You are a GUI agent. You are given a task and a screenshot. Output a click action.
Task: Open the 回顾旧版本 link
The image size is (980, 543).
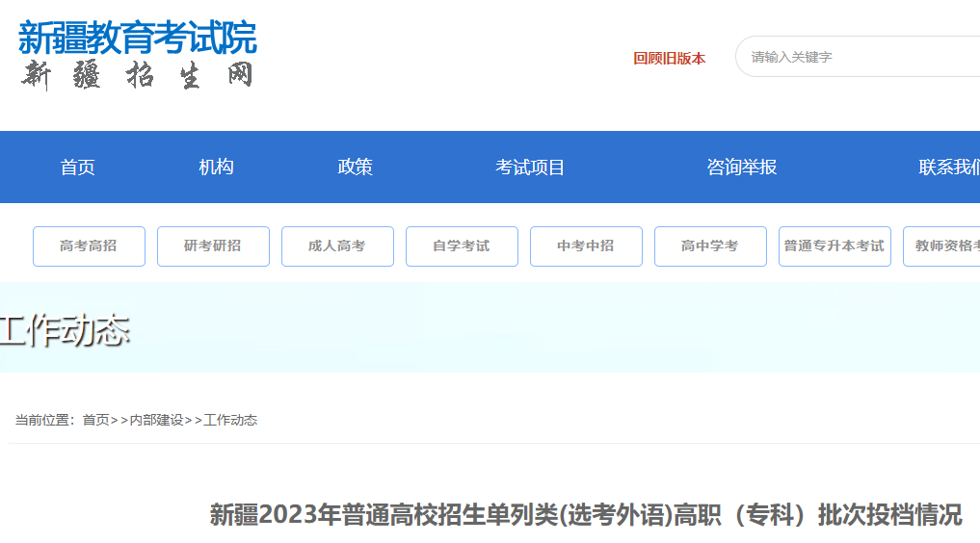pos(669,58)
